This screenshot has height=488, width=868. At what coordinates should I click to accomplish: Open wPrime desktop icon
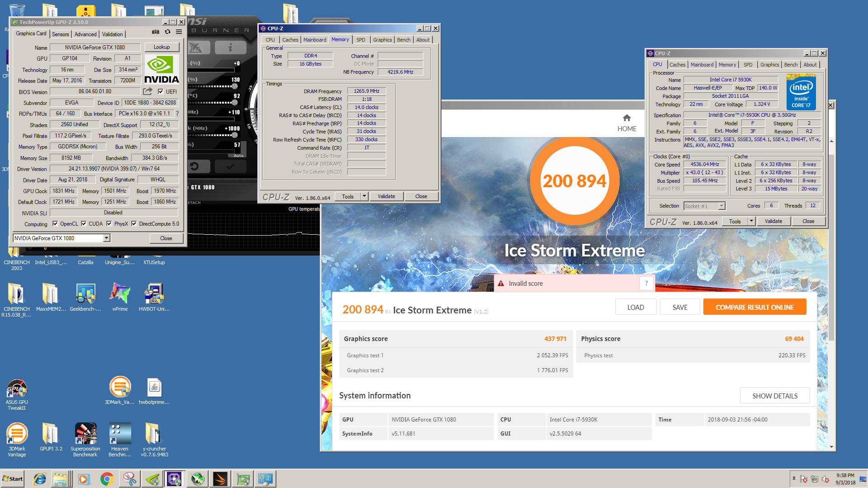(120, 297)
